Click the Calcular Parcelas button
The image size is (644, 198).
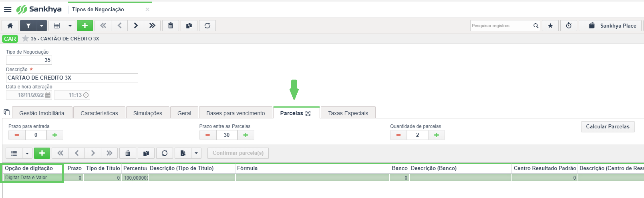608,126
